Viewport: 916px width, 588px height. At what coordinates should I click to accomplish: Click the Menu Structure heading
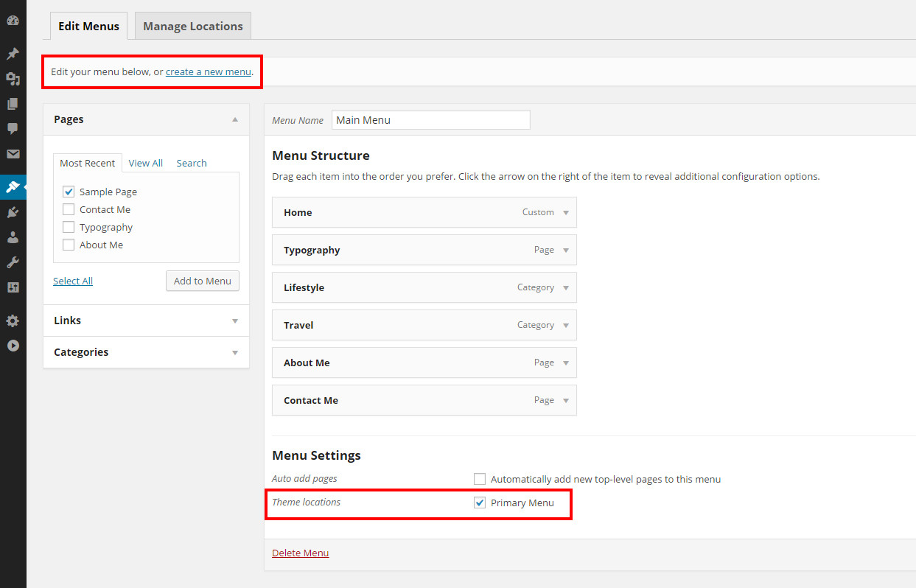[321, 155]
